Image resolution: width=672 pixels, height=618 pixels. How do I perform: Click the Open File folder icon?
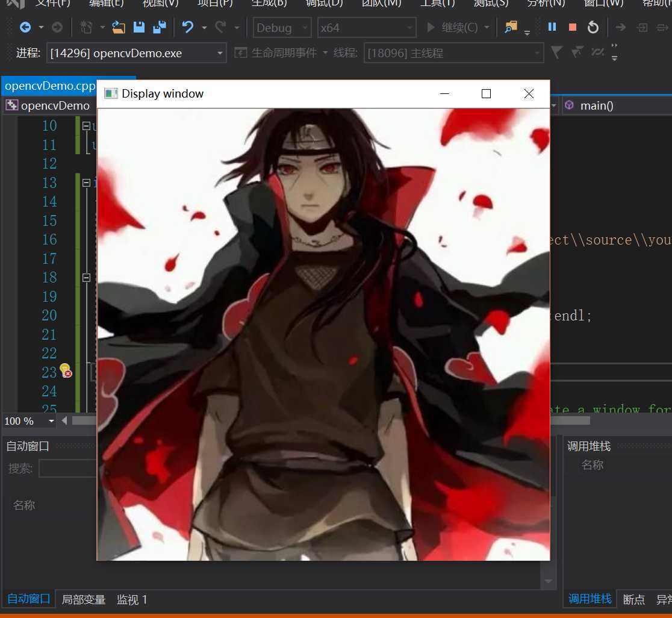pos(118,28)
